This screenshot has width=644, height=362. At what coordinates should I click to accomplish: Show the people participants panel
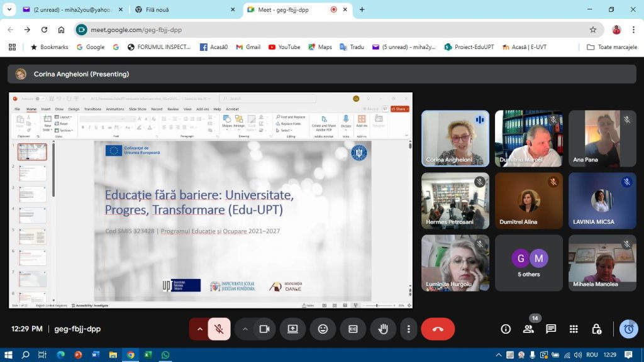point(528,329)
